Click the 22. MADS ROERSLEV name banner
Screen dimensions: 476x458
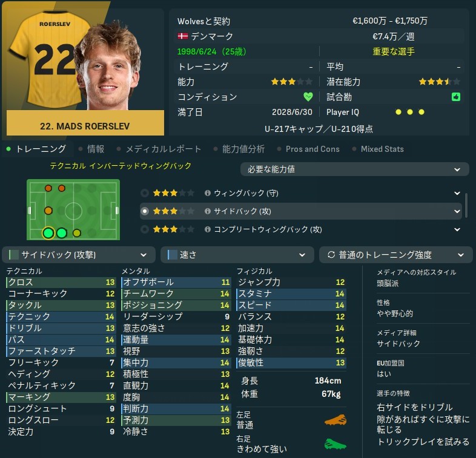85,126
